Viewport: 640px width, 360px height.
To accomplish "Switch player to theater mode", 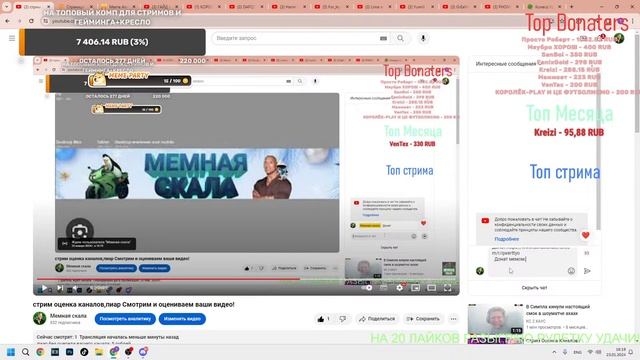I will pos(431,288).
